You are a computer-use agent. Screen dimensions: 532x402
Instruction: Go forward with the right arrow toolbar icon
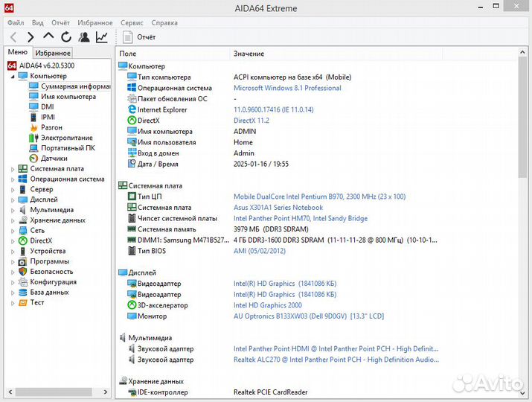click(x=31, y=37)
